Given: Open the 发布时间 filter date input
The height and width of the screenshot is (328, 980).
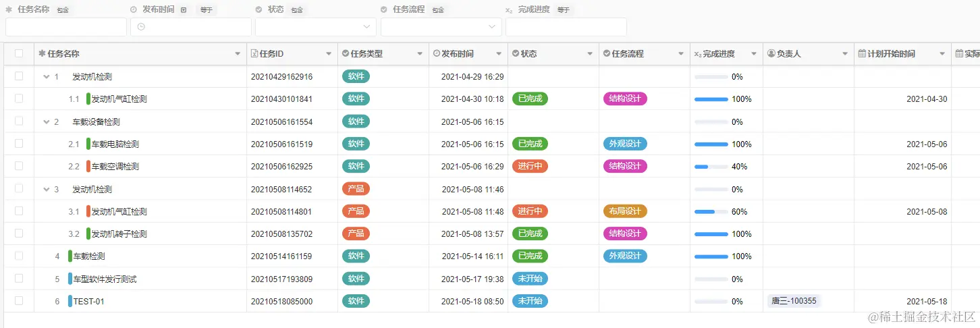Looking at the screenshot, I should [191, 27].
